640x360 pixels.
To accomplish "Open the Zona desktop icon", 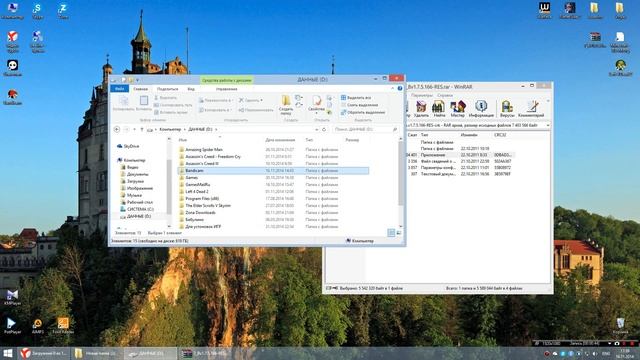I will tap(62, 11).
